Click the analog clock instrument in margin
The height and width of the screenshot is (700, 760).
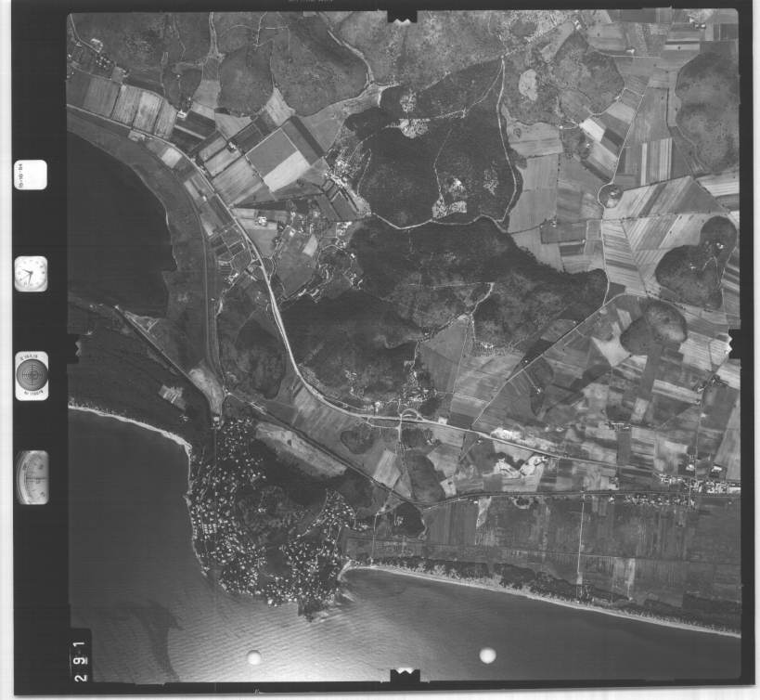coord(30,273)
